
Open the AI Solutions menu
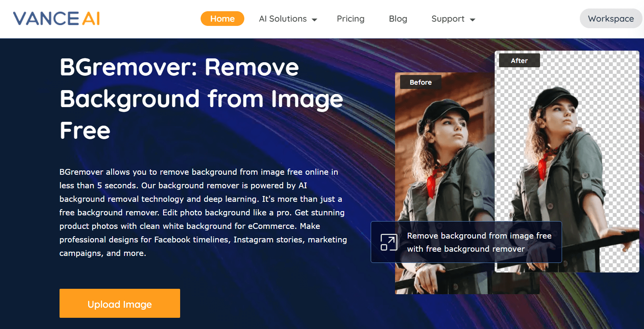pos(288,19)
